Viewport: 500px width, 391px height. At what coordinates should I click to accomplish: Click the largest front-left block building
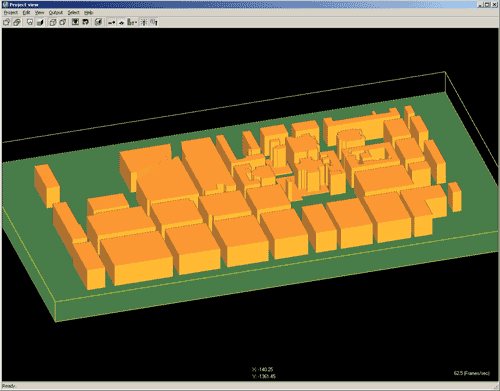(137, 258)
